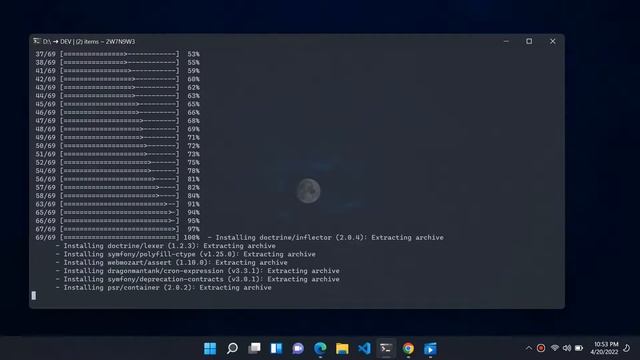
Task: Open taskbar Search
Action: [232, 348]
